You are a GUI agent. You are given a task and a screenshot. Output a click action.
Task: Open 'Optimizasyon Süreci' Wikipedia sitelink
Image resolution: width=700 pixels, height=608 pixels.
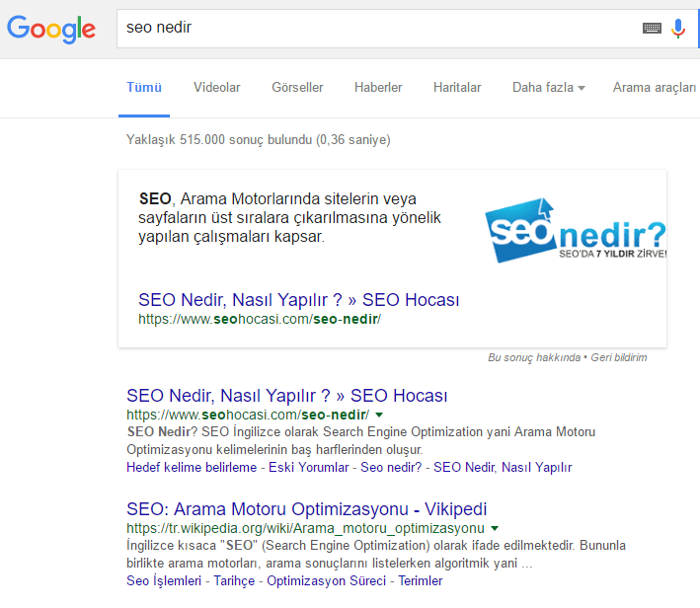tap(326, 580)
